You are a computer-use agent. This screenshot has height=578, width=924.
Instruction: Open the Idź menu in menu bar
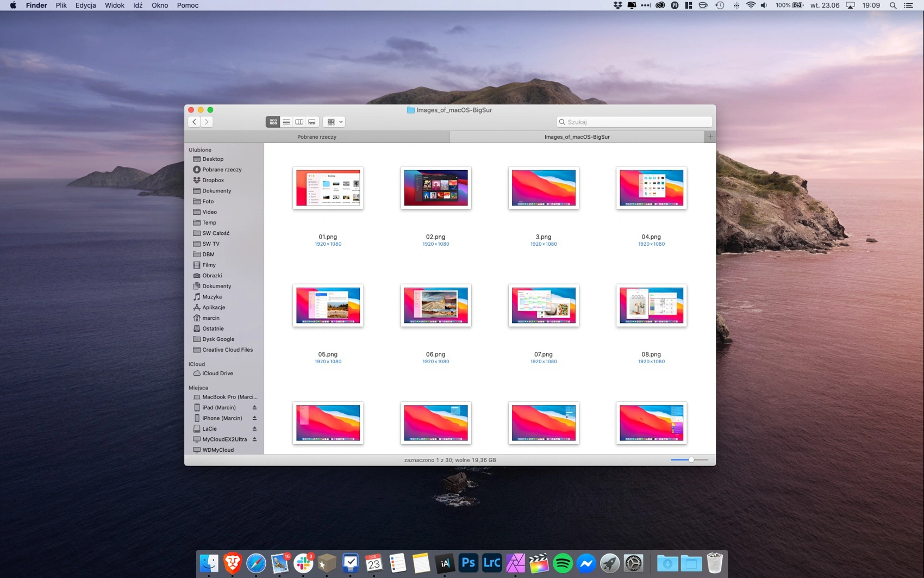pyautogui.click(x=138, y=5)
